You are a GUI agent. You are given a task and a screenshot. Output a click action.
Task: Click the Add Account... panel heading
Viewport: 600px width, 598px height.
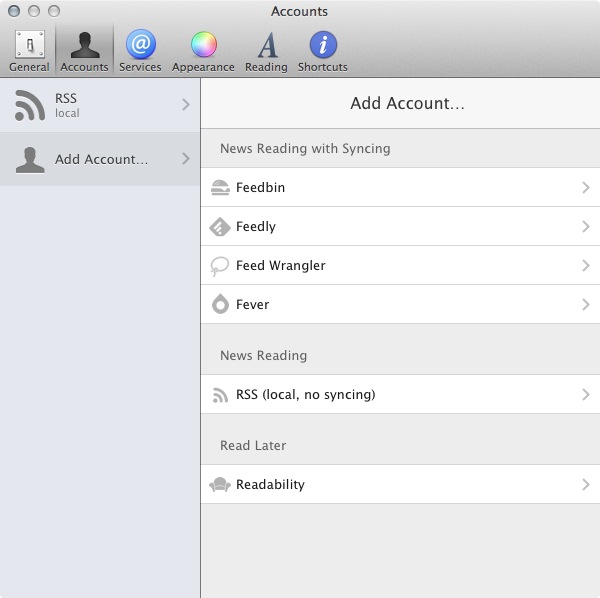[408, 103]
